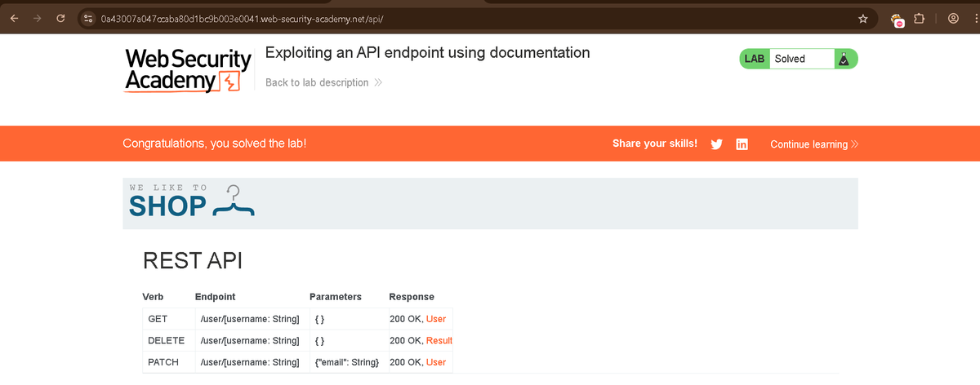The height and width of the screenshot is (385, 980).
Task: Open User link in PATCH row
Action: pyautogui.click(x=436, y=361)
